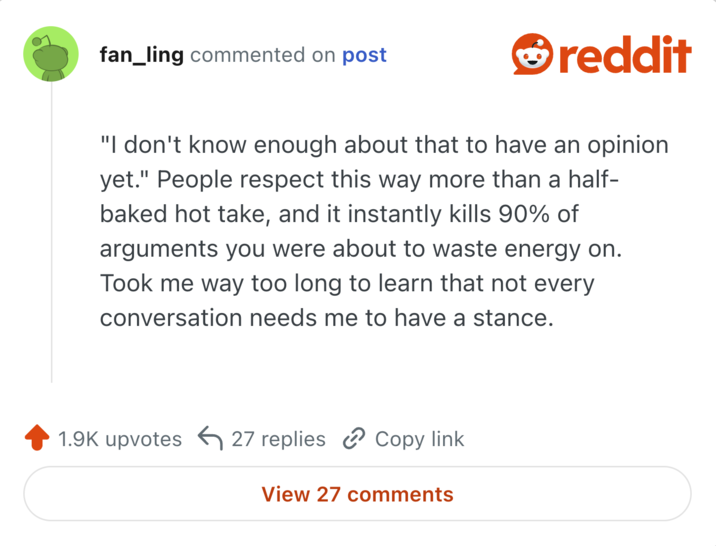Click the orange upvote arrow icon
The width and height of the screenshot is (716, 546).
[37, 439]
